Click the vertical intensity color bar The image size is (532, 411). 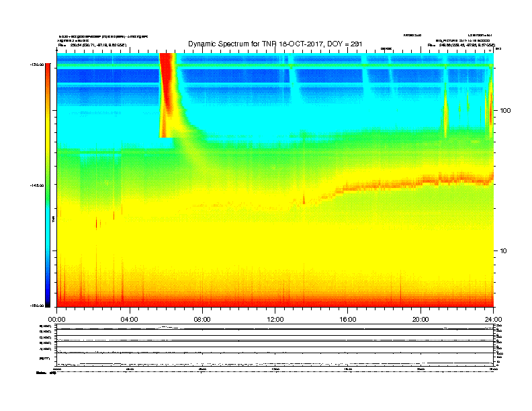coord(48,185)
